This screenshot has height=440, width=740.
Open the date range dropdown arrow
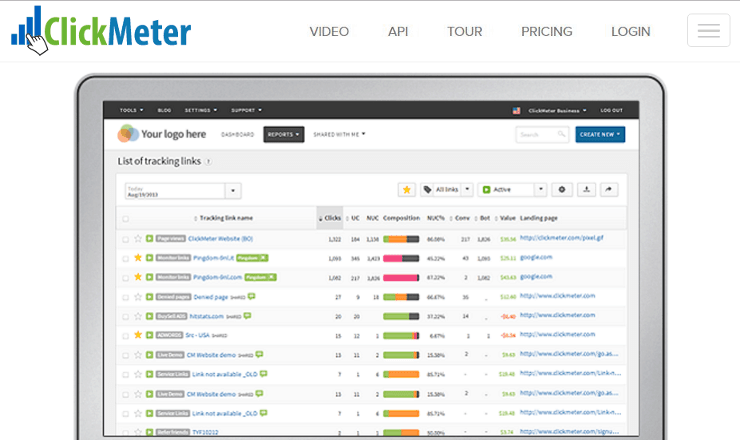(x=233, y=191)
